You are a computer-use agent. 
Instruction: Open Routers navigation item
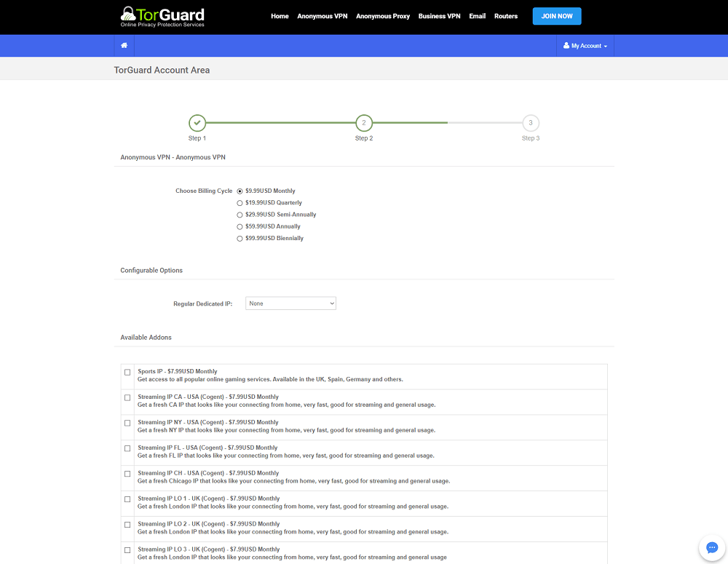click(506, 16)
